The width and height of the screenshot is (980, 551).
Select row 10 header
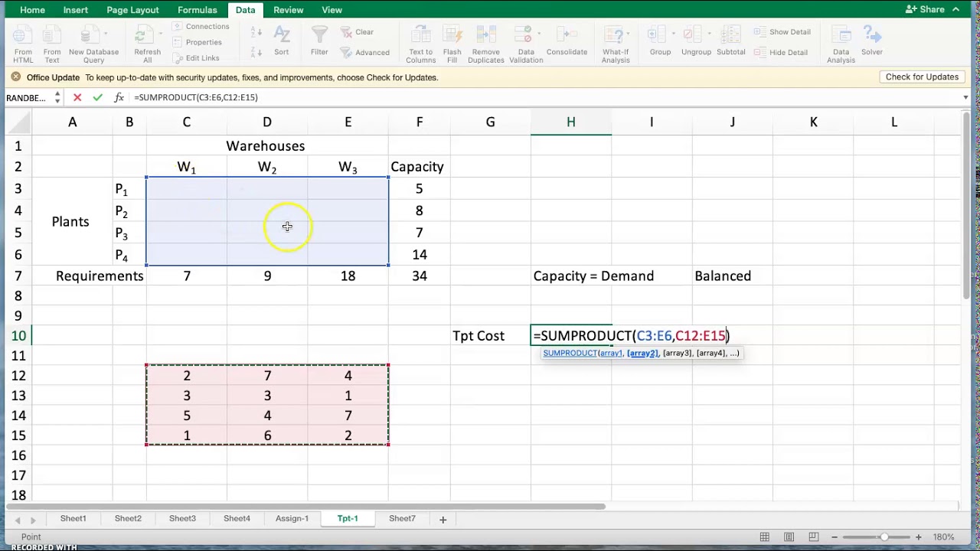(18, 335)
